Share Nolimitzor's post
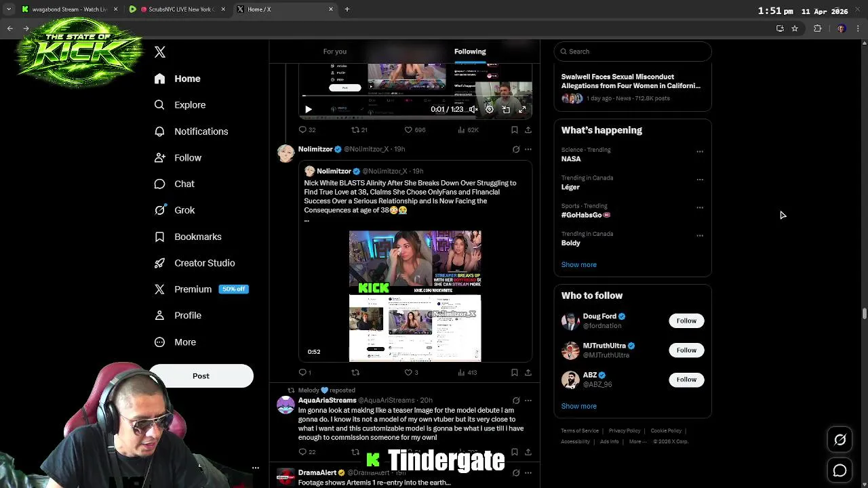868x488 pixels. click(x=528, y=372)
